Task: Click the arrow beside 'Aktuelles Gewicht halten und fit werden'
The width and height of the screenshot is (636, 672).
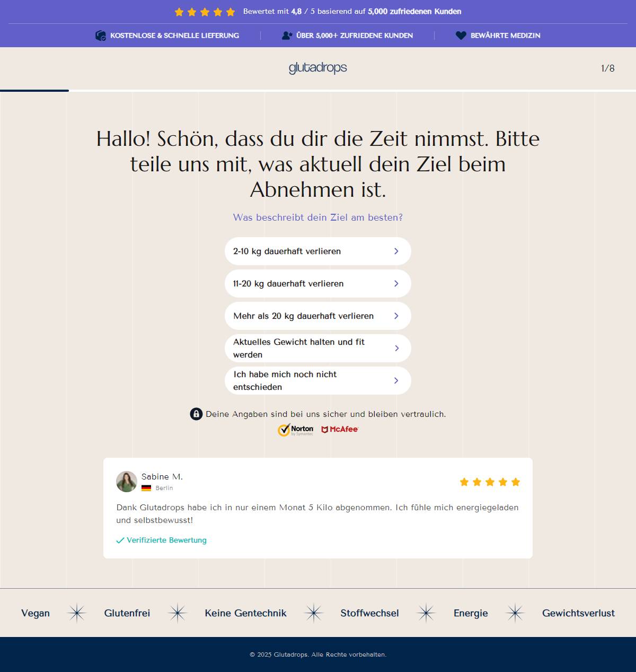Action: coord(396,348)
